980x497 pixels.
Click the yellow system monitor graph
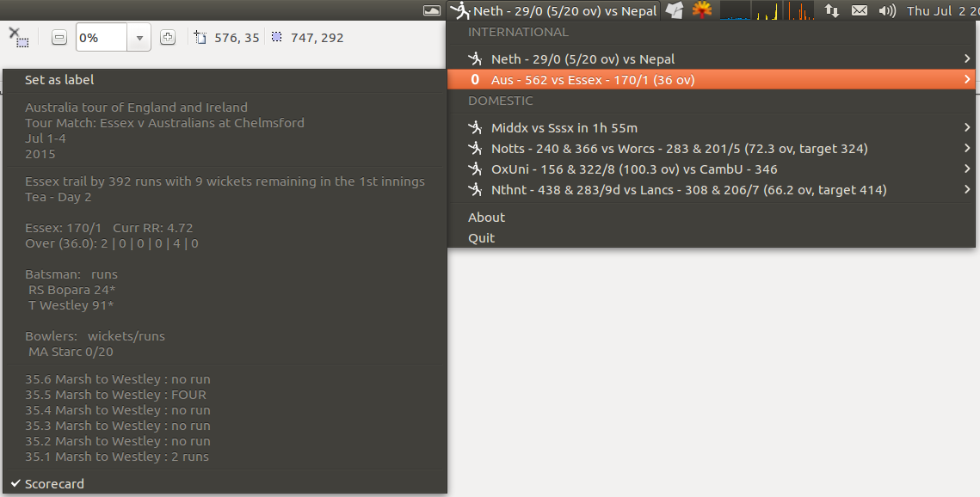[767, 10]
